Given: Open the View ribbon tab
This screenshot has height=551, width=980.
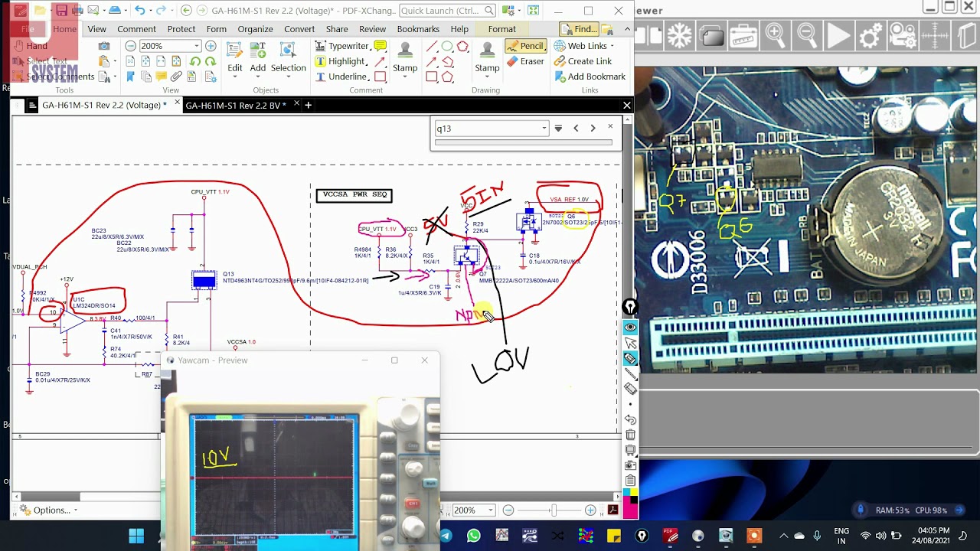Looking at the screenshot, I should pos(96,29).
